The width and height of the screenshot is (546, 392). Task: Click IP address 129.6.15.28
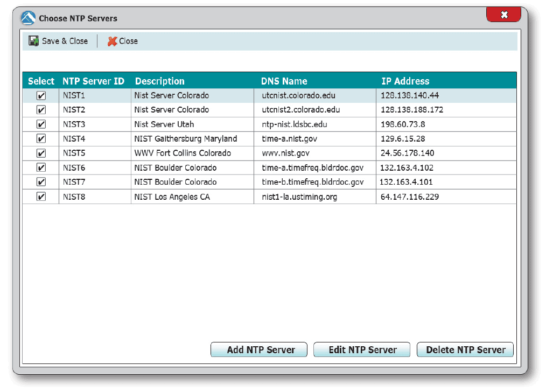403,138
